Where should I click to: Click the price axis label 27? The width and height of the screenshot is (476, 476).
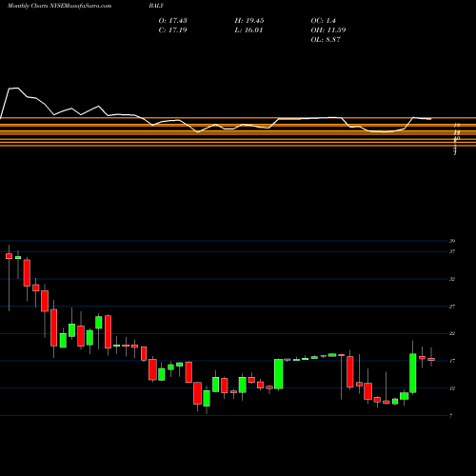[x=452, y=307]
